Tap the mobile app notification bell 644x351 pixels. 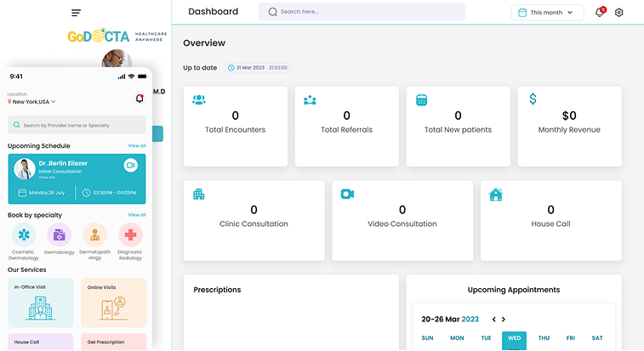[x=140, y=99]
